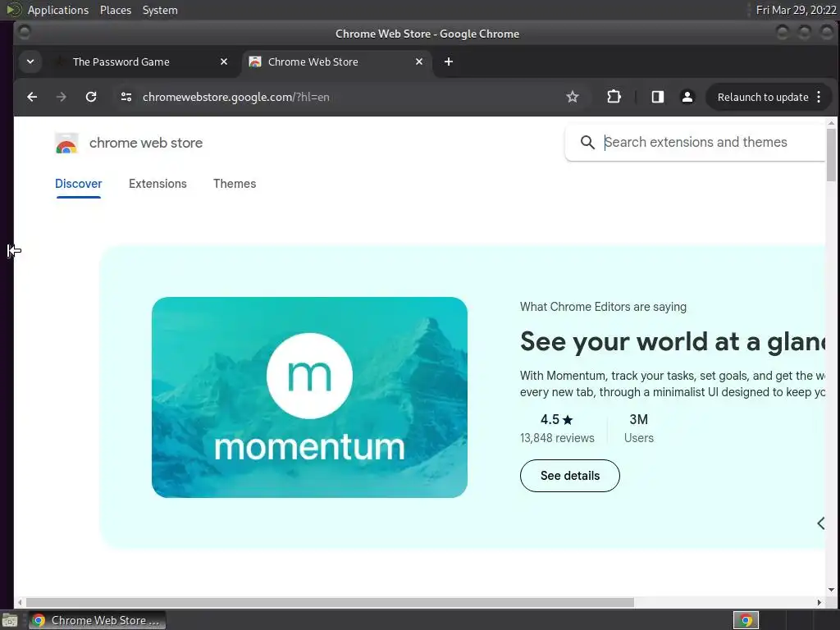Screen dimensions: 840x630
Task: Toggle Chrome side panel
Action: (x=657, y=97)
